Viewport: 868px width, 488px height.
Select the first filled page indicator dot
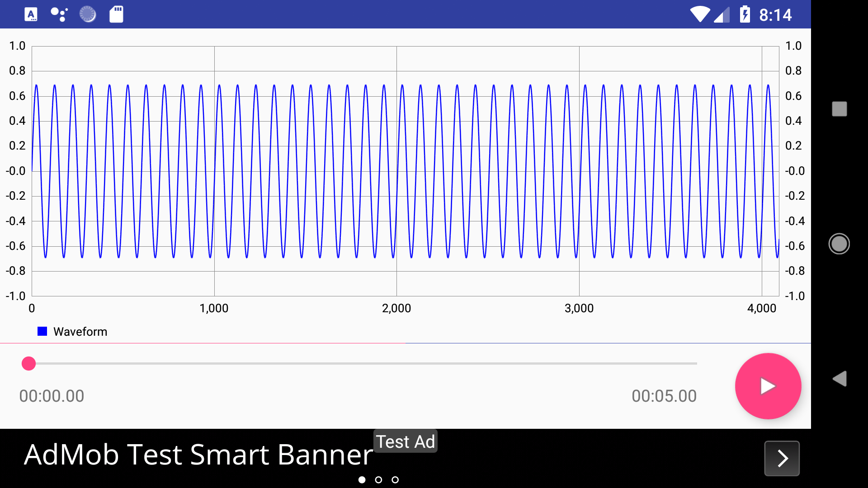pos(362,480)
